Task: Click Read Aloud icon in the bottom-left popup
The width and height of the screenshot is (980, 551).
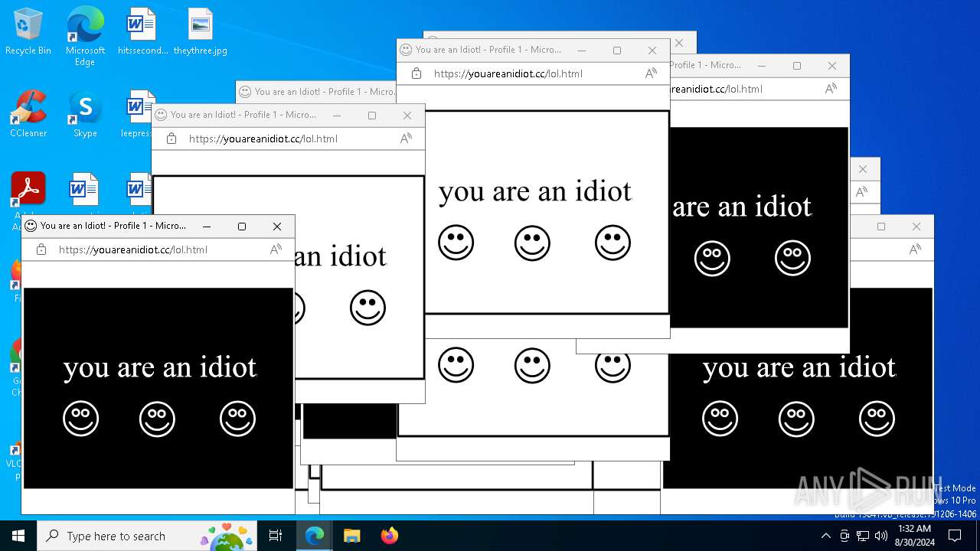Action: point(276,249)
